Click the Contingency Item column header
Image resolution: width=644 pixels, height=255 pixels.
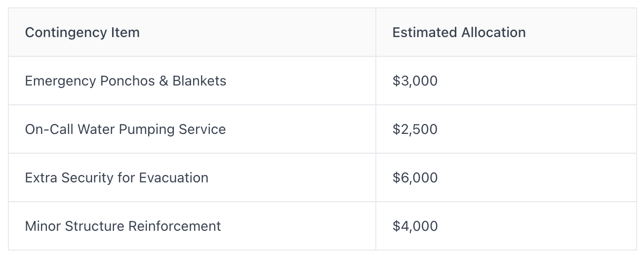[192, 32]
